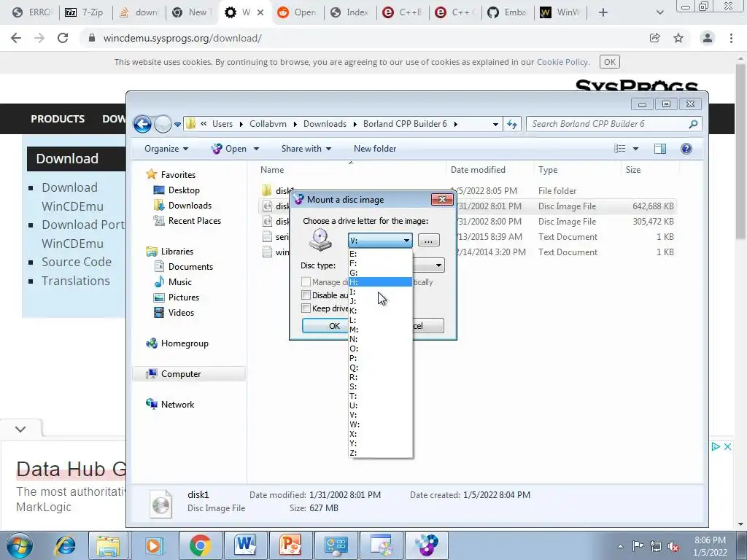This screenshot has width=747, height=560.
Task: Select Documents library
Action: point(190,267)
